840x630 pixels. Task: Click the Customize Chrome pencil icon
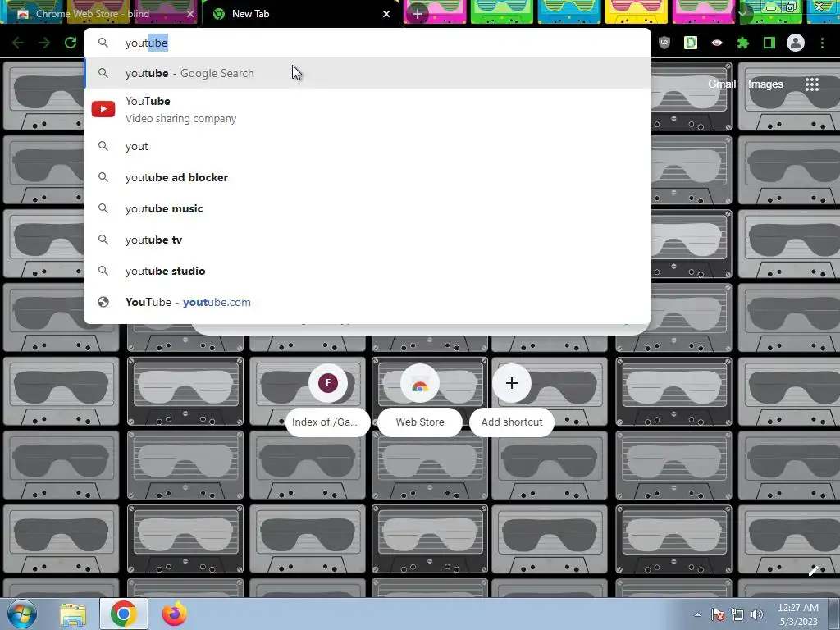[814, 571]
